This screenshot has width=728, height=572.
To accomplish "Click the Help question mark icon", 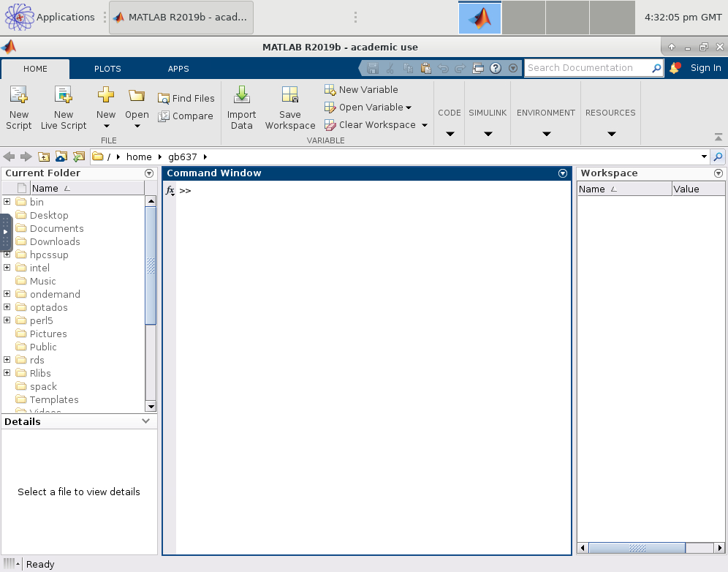I will coord(496,68).
